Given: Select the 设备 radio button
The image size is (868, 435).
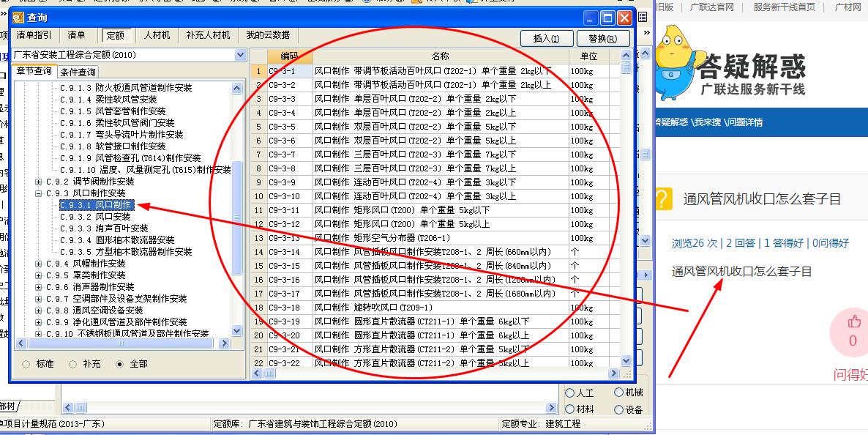Looking at the screenshot, I should tap(619, 409).
